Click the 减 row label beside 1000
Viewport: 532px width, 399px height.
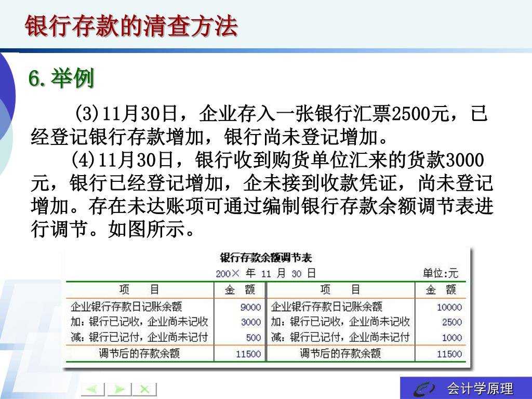(x=340, y=337)
